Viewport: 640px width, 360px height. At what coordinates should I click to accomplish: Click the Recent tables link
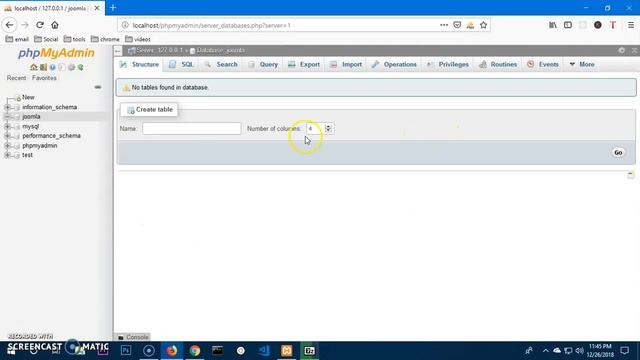[x=16, y=78]
